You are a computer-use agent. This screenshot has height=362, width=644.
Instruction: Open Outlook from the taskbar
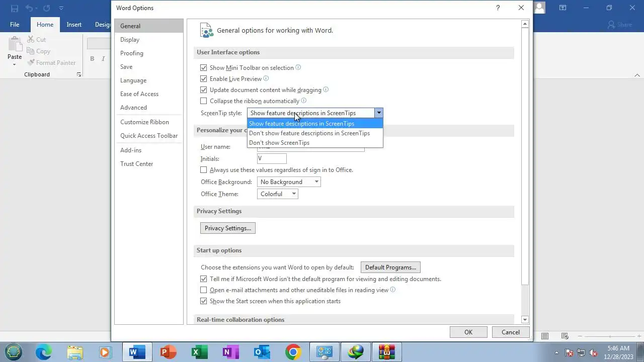pyautogui.click(x=262, y=352)
